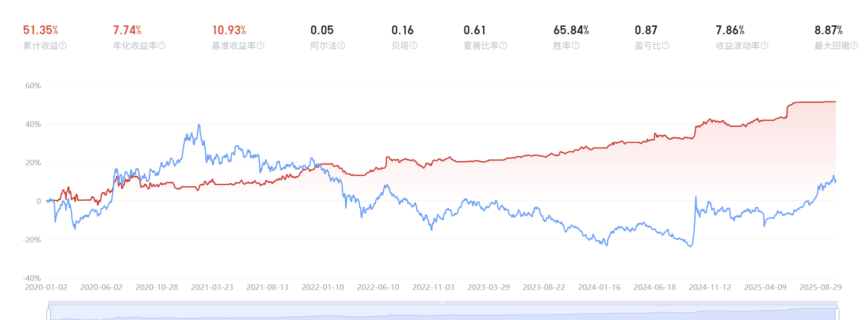Click the help icon beside 累计收益

[x=63, y=46]
